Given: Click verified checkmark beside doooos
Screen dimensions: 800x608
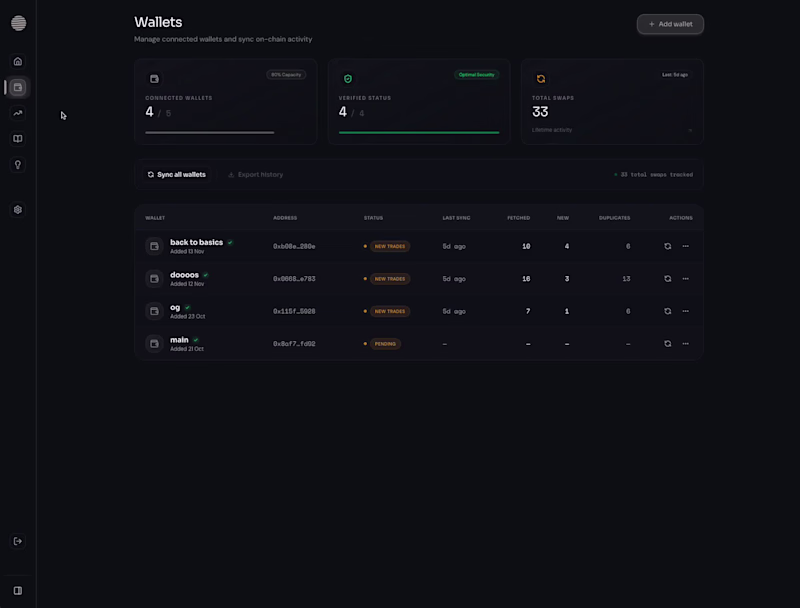Looking at the screenshot, I should tap(206, 275).
